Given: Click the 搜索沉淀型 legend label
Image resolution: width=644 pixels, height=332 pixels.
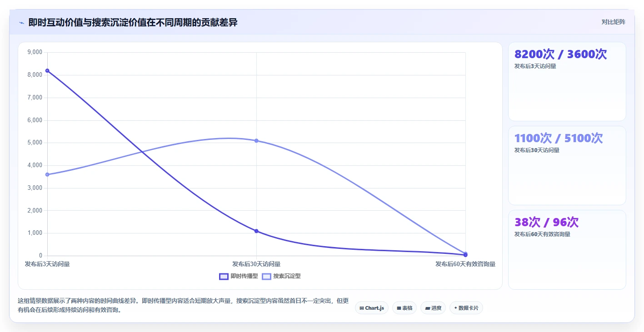Looking at the screenshot, I should tap(287, 276).
